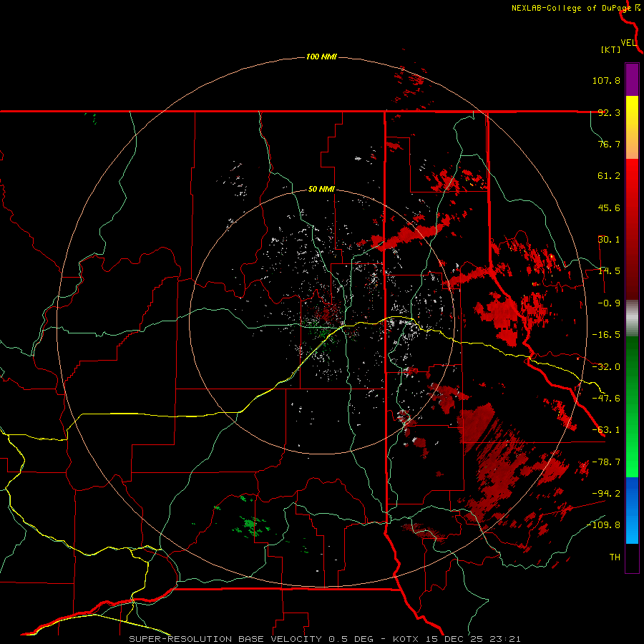Select the -109.8 scale value
This screenshot has height=644, width=644.
pos(604,525)
